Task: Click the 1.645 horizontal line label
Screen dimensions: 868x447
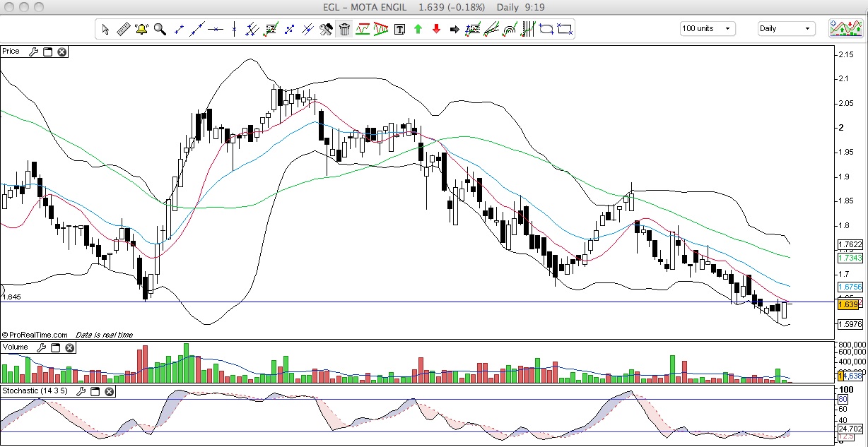Action: pos(11,297)
